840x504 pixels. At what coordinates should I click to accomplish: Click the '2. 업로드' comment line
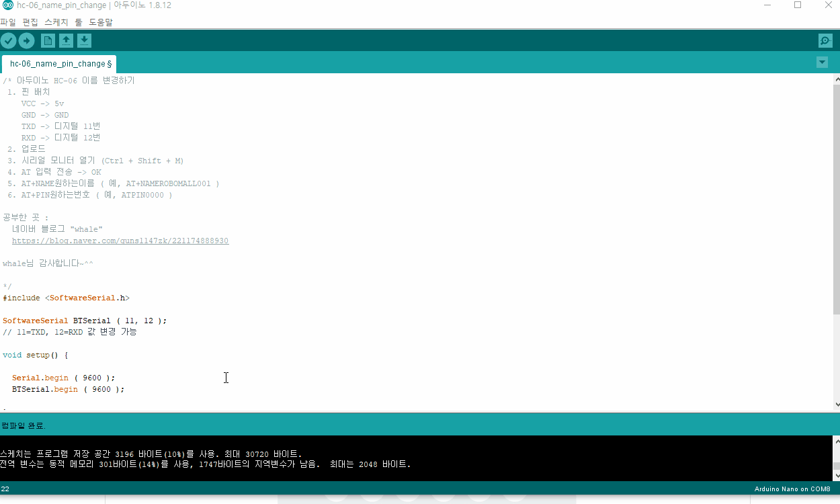27,149
